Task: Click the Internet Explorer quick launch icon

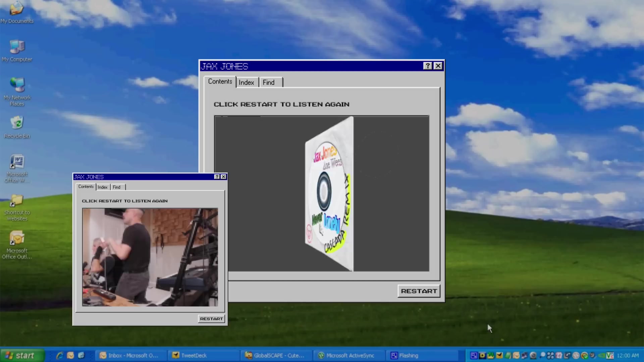Action: [x=60, y=355]
